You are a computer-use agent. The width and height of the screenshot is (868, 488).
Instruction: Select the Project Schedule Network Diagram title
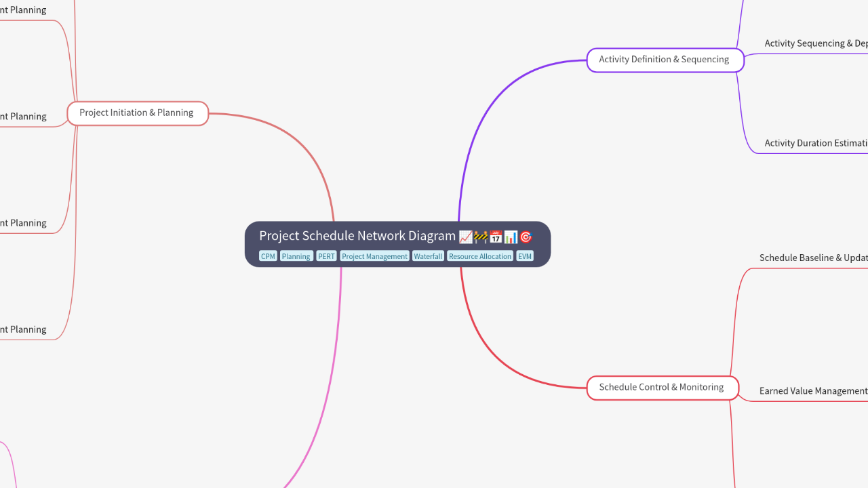(x=357, y=236)
